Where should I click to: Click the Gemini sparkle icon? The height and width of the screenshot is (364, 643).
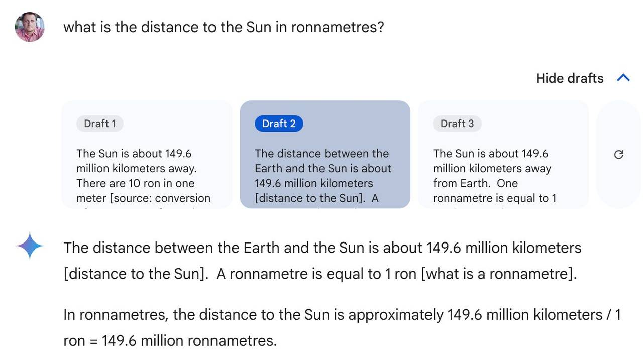(30, 246)
